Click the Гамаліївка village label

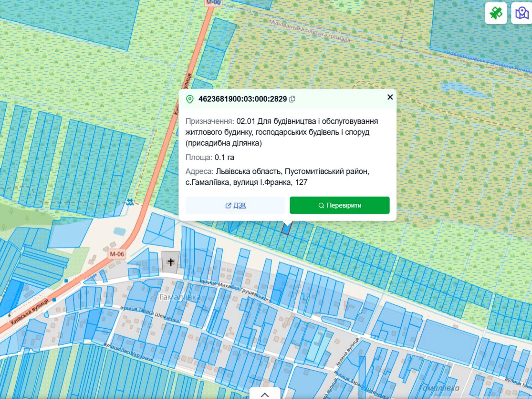(180, 297)
